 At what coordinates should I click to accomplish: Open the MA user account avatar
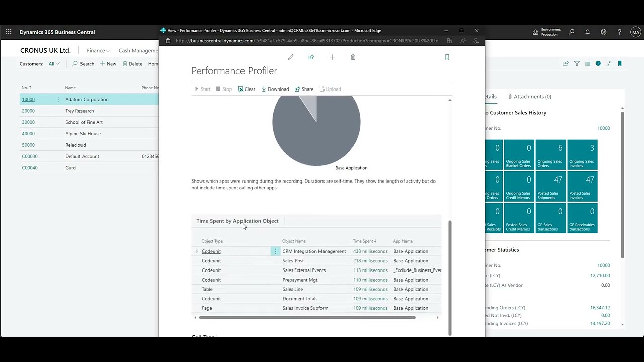(635, 32)
